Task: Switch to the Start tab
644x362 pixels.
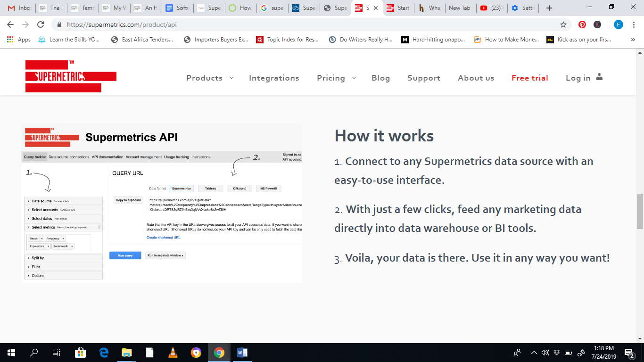Action: (x=398, y=8)
